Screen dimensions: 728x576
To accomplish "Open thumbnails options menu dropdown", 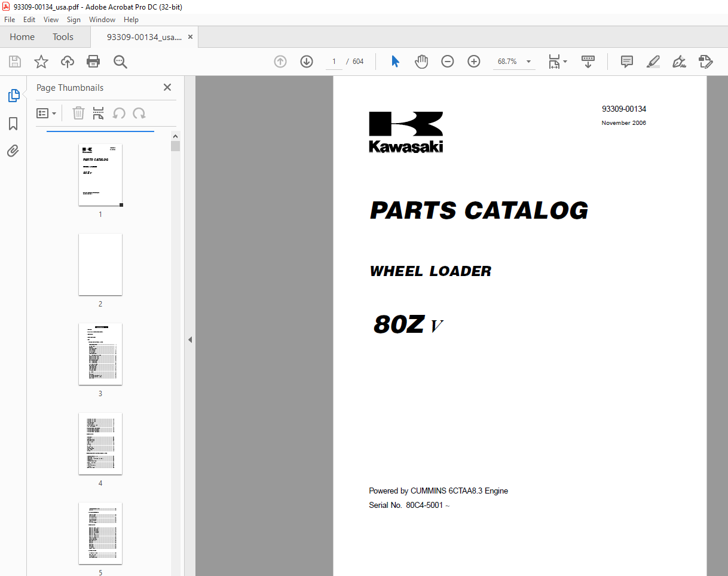I will pos(47,114).
